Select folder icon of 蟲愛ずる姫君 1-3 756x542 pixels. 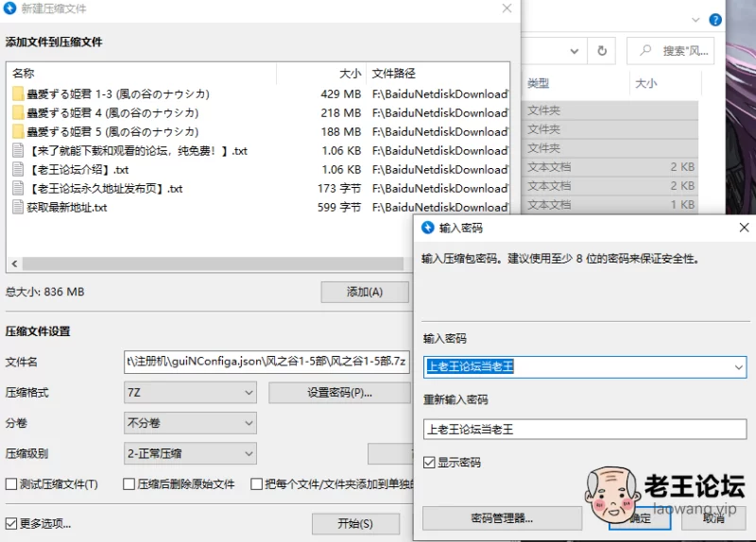click(18, 93)
